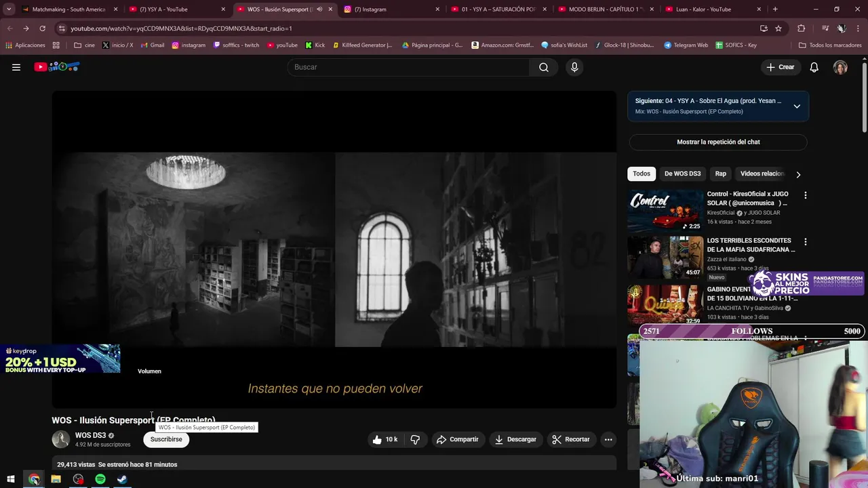This screenshot has height=488, width=868.
Task: Open the Control - KiresOficial video thumbnail
Action: tap(665, 211)
